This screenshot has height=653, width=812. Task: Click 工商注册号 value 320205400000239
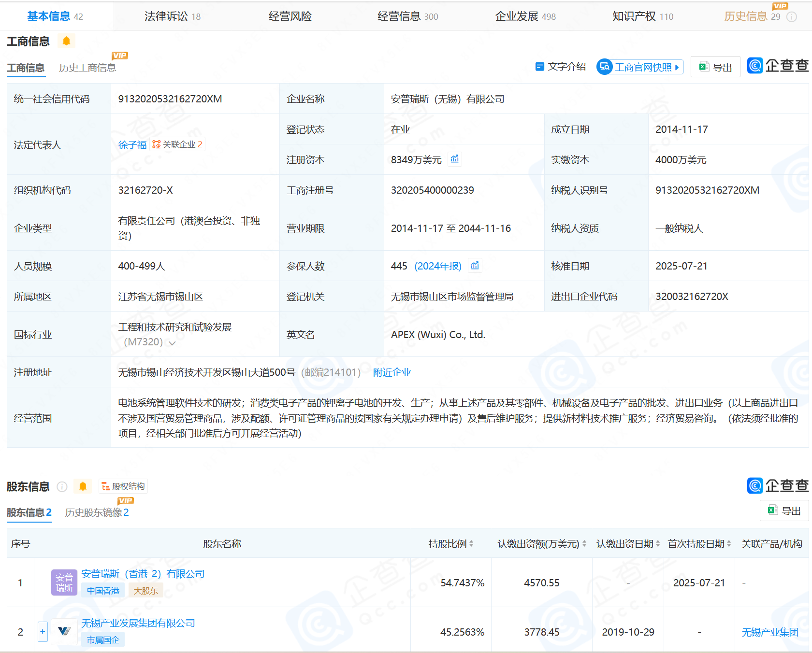click(x=433, y=190)
